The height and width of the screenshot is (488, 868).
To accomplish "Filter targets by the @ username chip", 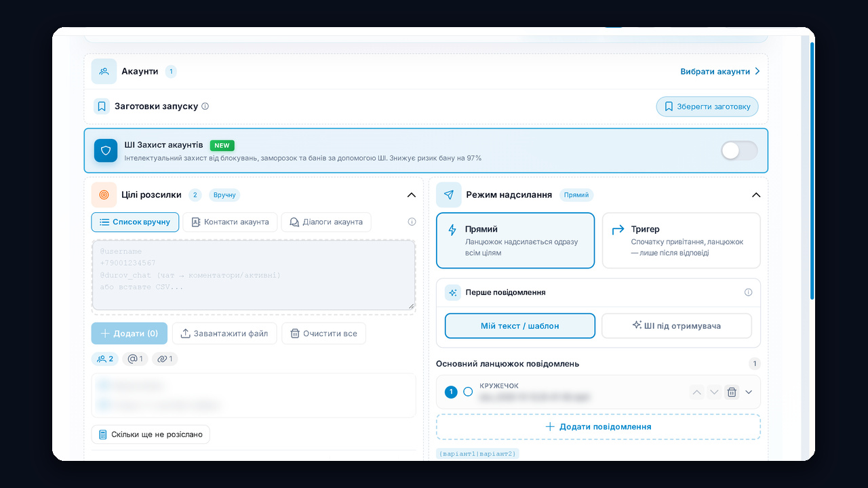I will click(x=136, y=359).
